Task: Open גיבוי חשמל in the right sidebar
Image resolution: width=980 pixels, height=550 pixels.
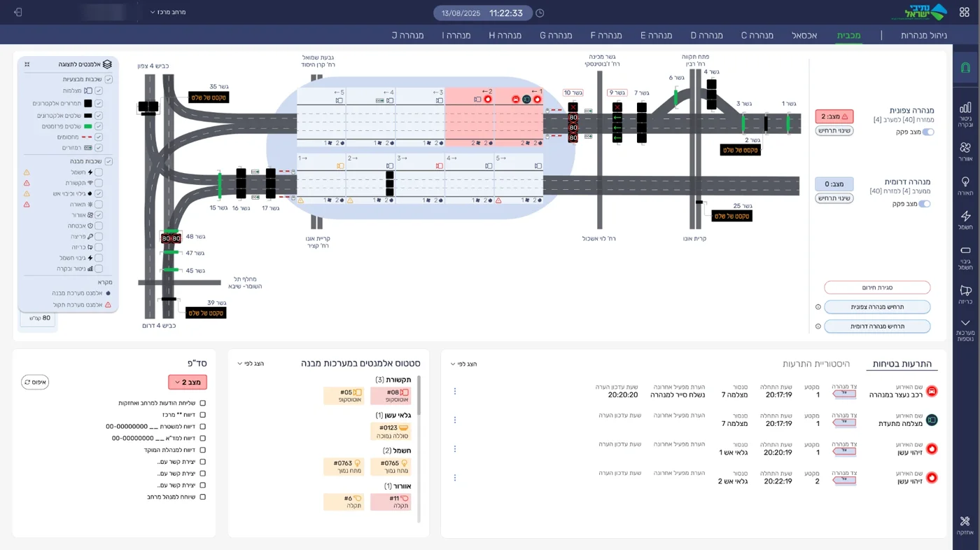Action: click(x=965, y=258)
